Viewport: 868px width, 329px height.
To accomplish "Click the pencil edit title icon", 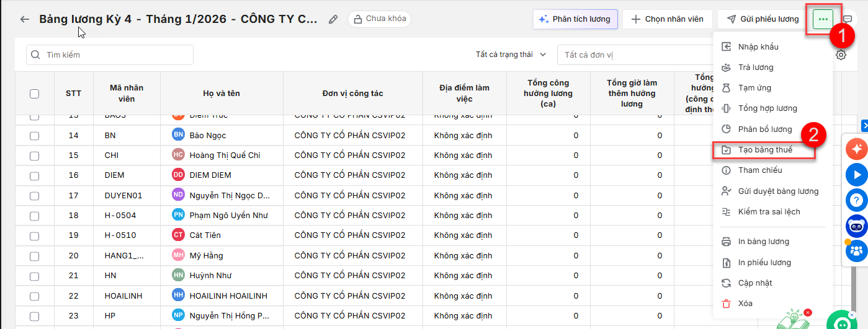I will pyautogui.click(x=333, y=19).
